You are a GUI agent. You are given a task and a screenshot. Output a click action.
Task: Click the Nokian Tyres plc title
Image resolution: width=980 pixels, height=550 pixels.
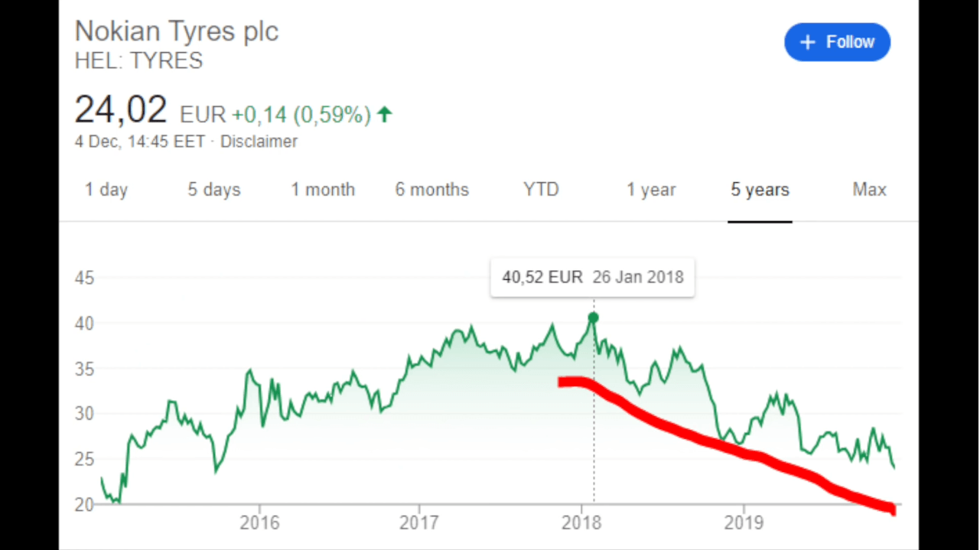[x=177, y=32]
